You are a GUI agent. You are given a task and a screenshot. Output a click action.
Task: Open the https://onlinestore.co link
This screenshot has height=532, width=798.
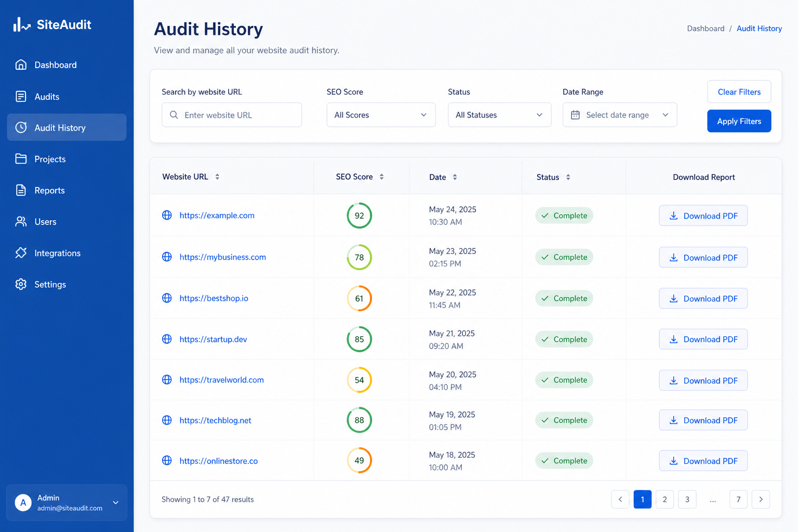(x=218, y=461)
